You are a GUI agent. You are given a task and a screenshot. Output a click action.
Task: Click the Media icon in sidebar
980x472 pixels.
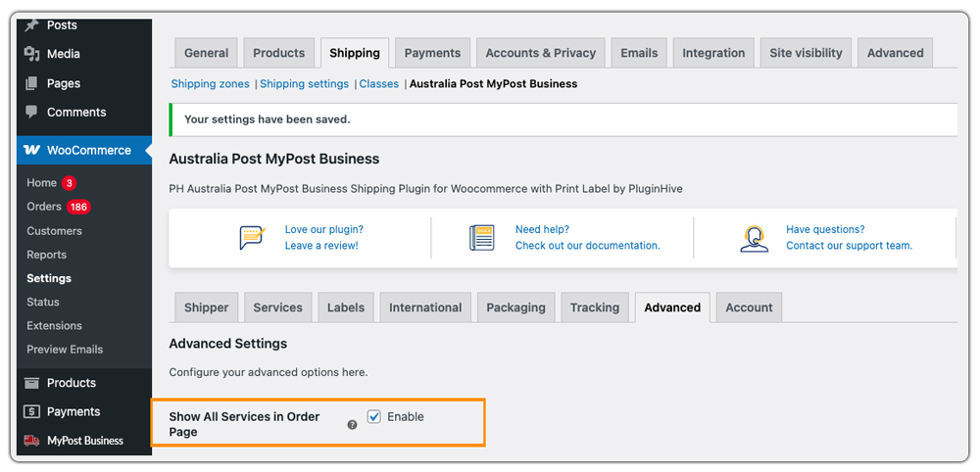tap(31, 54)
